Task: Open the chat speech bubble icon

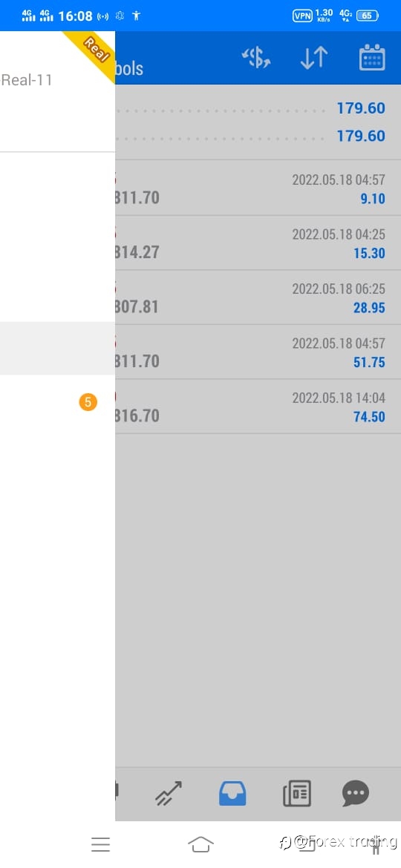Action: 356,793
